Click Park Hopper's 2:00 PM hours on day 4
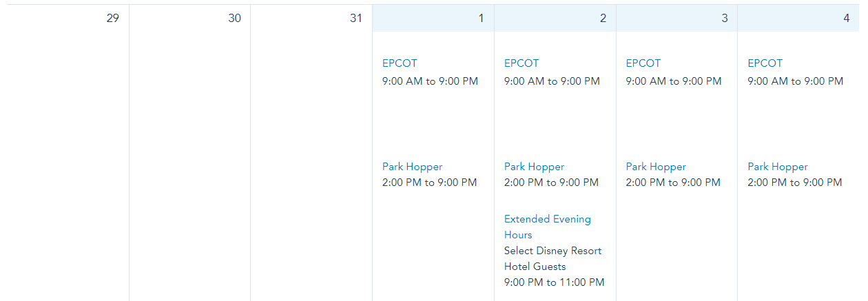The width and height of the screenshot is (868, 301). [x=794, y=183]
